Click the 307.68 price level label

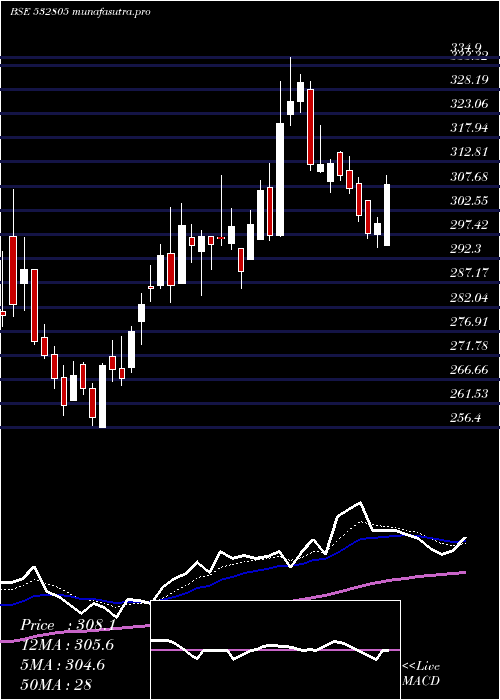coord(469,177)
